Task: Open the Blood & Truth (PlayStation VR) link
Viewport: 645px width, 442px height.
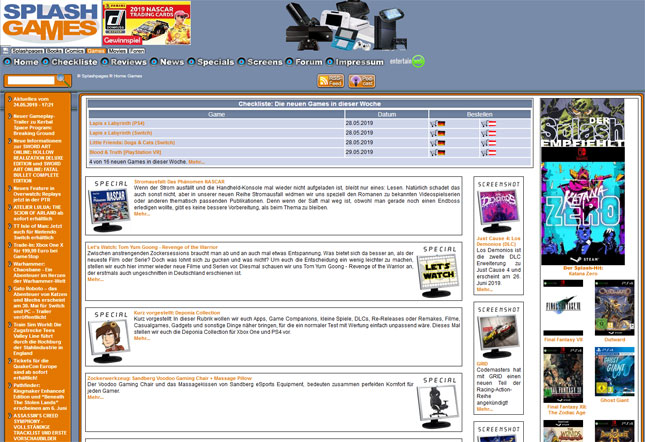Action: [125, 152]
